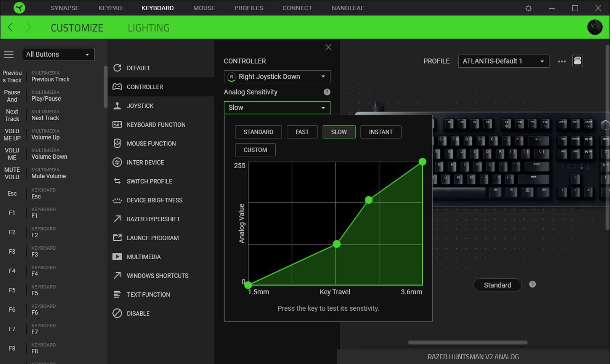Open the Nanoleaf tab
This screenshot has width=610, height=364.
tap(348, 8)
